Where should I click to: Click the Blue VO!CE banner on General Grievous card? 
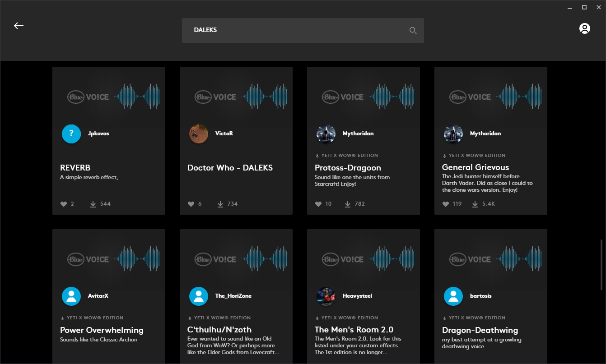(491, 97)
